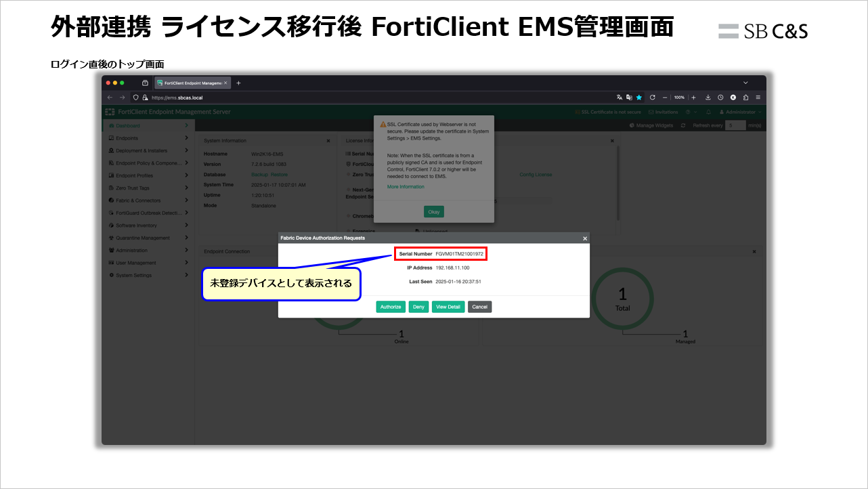
Task: Click the Administration people icon
Action: (x=110, y=251)
